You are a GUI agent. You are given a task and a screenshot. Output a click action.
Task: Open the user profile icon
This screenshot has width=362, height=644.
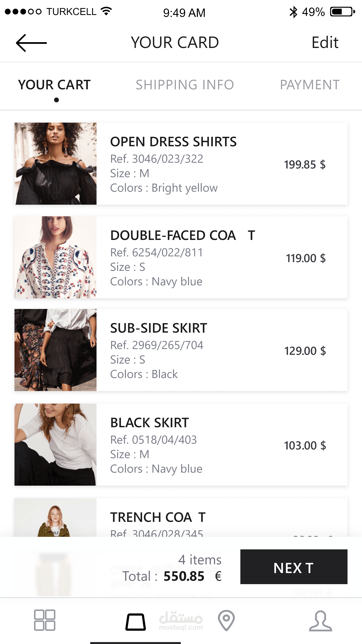click(320, 621)
